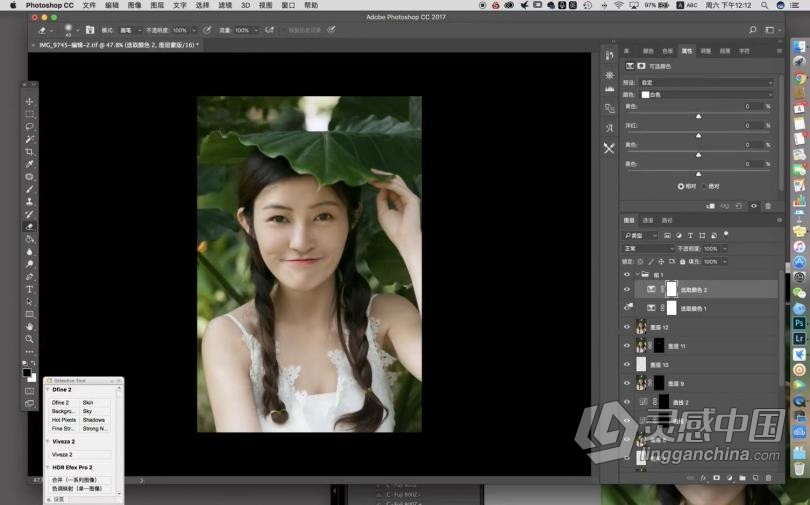Click the crossed brushes panel icon
The width and height of the screenshot is (810, 505).
pyautogui.click(x=610, y=149)
